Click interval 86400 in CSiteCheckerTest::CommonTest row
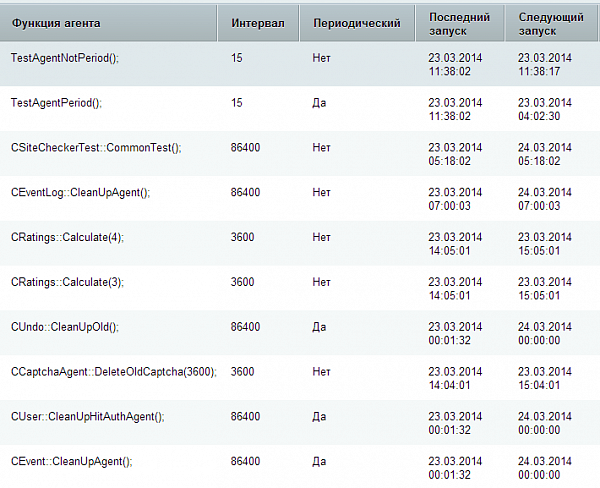The image size is (600, 488). click(x=246, y=148)
